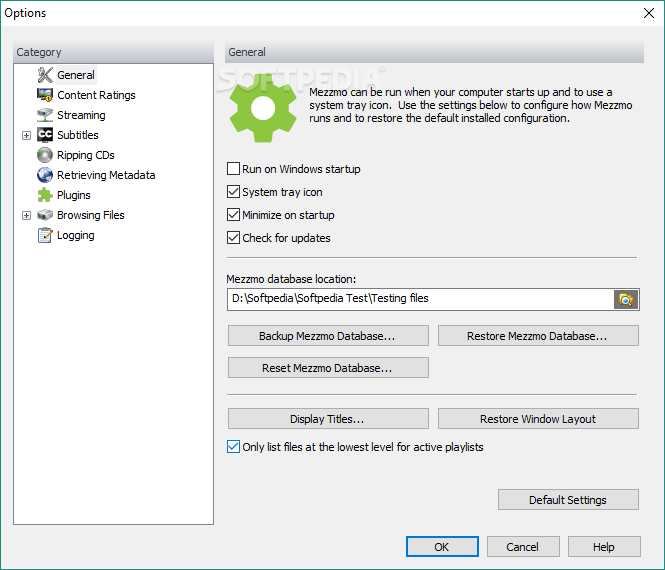Confirm with the OK button

click(x=442, y=547)
